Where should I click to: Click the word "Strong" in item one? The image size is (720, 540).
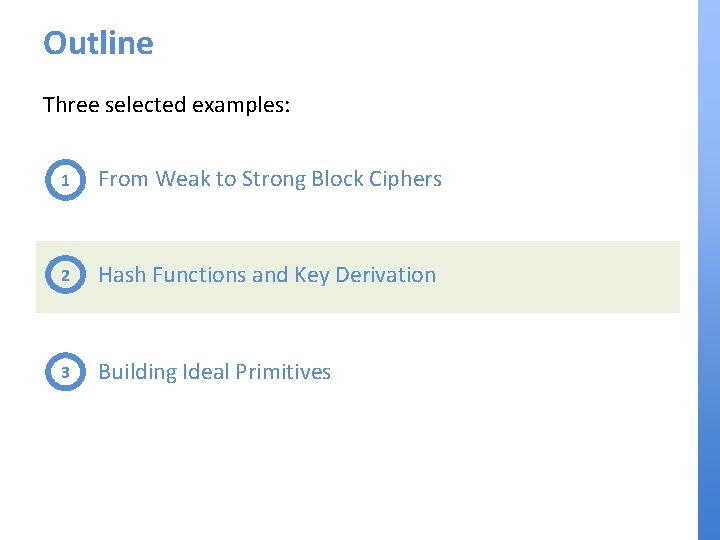[x=273, y=179]
